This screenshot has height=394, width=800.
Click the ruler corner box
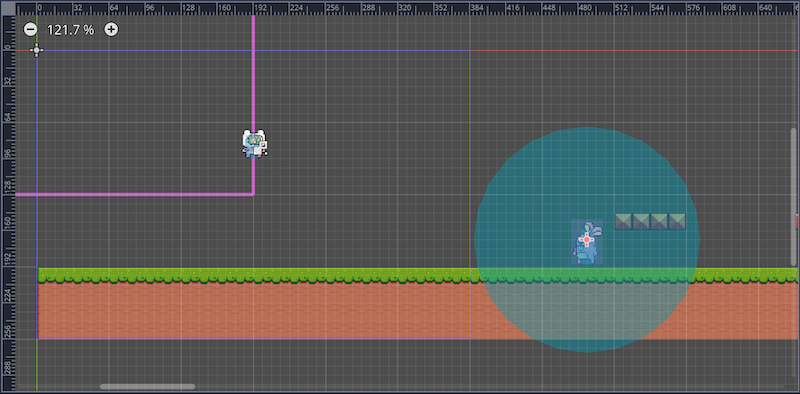coord(9,9)
